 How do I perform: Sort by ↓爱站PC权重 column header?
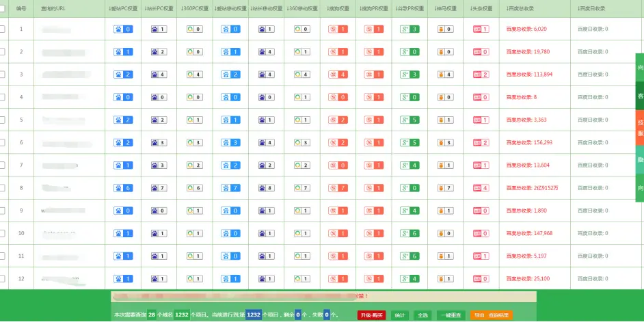tap(123, 8)
